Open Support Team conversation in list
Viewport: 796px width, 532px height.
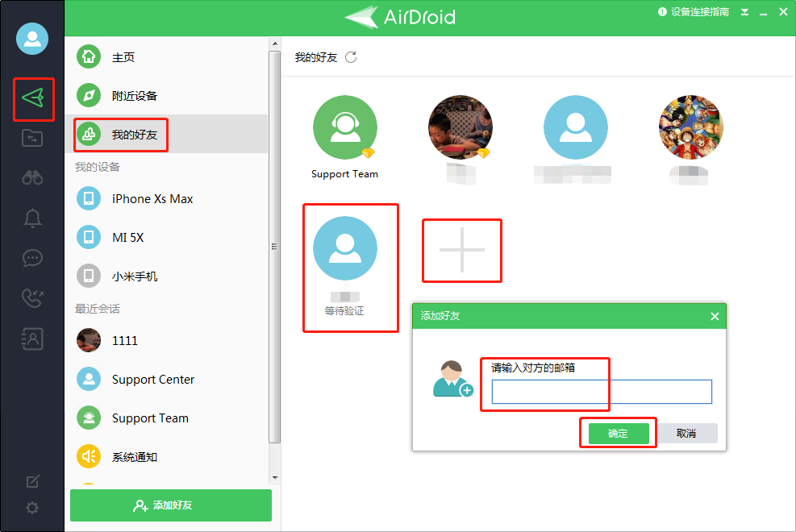point(166,418)
